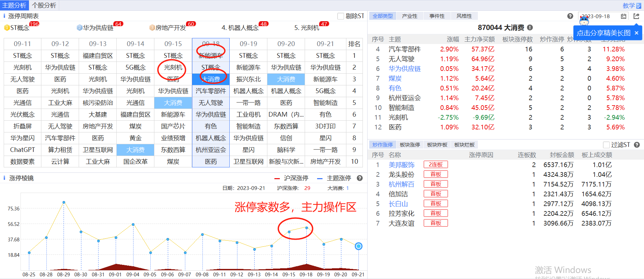This screenshot has width=644, height=279.
Task: Sort the theme list by 主力净买额 column
Action: point(480,39)
